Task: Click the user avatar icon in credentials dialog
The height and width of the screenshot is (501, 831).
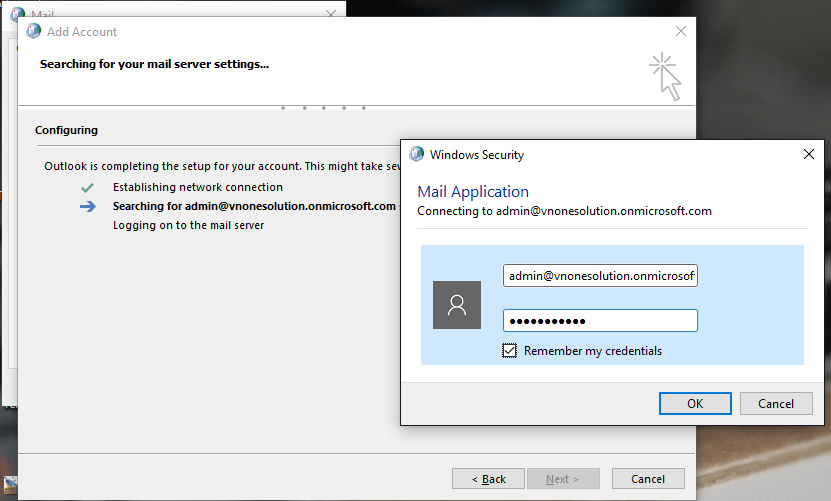Action: [457, 305]
